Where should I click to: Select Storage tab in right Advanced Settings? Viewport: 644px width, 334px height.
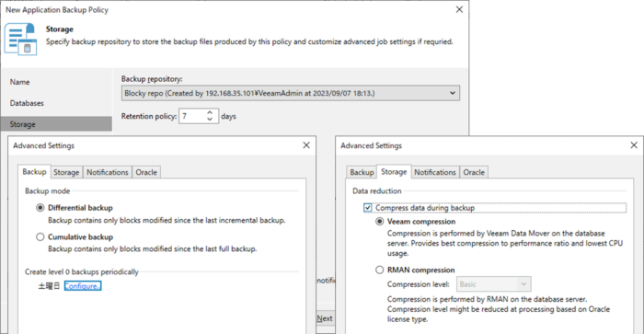394,172
